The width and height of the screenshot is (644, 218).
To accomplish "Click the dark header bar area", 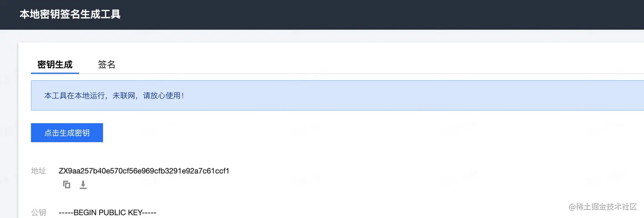I will (322, 14).
